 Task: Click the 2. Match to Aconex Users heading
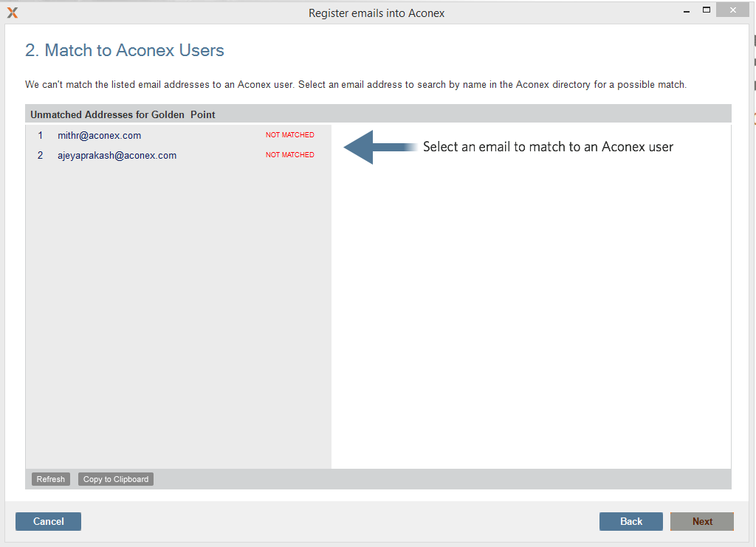coord(124,50)
